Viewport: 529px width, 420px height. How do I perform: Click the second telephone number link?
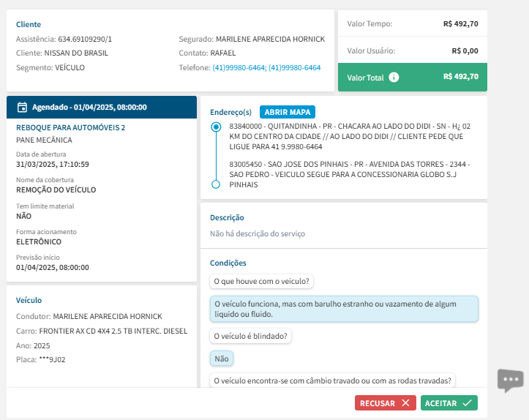click(294, 67)
